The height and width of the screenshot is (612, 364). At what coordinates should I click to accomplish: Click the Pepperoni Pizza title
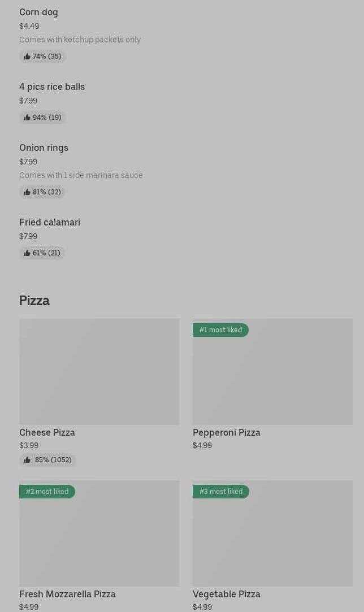pyautogui.click(x=227, y=432)
